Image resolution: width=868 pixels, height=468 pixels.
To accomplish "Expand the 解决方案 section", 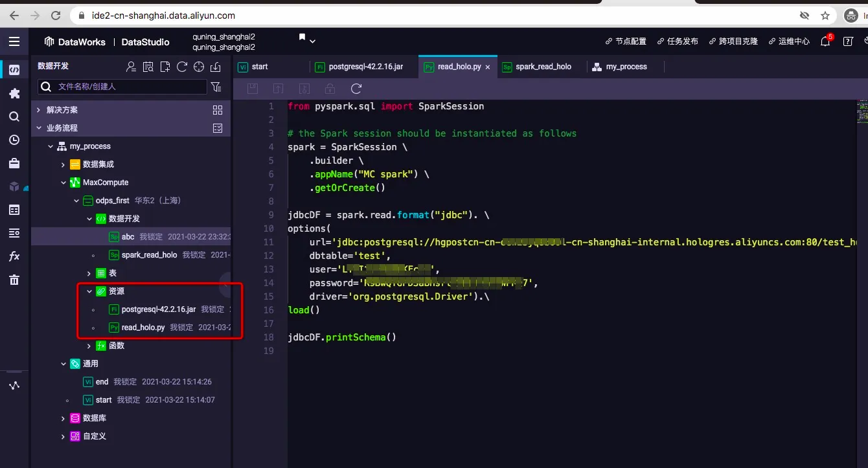I will (x=39, y=110).
